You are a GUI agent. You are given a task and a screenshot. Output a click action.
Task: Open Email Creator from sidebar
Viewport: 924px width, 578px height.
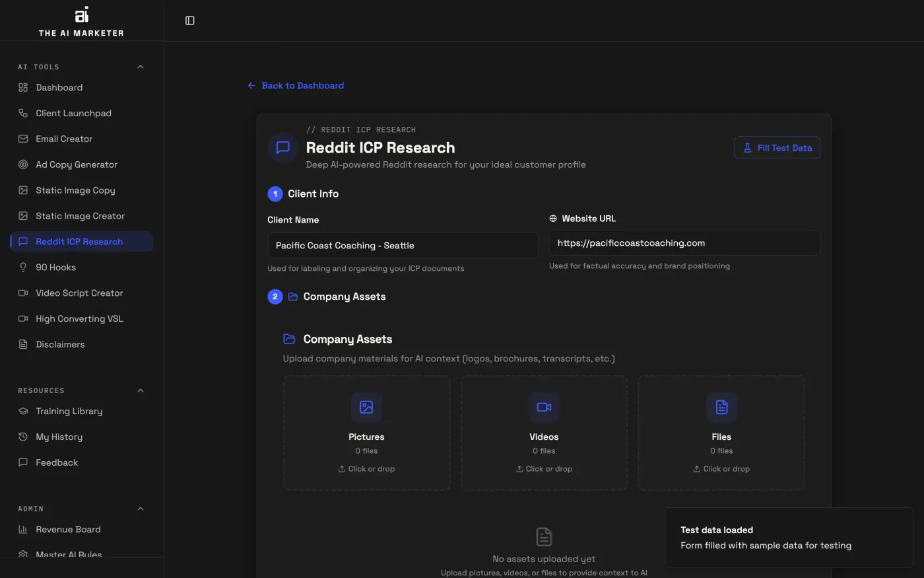pyautogui.click(x=82, y=139)
